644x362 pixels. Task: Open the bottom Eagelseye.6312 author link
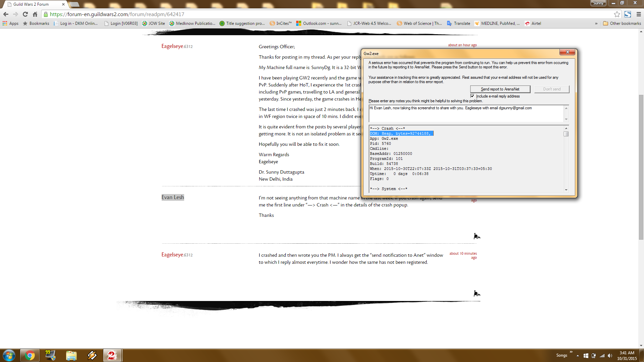pyautogui.click(x=177, y=255)
